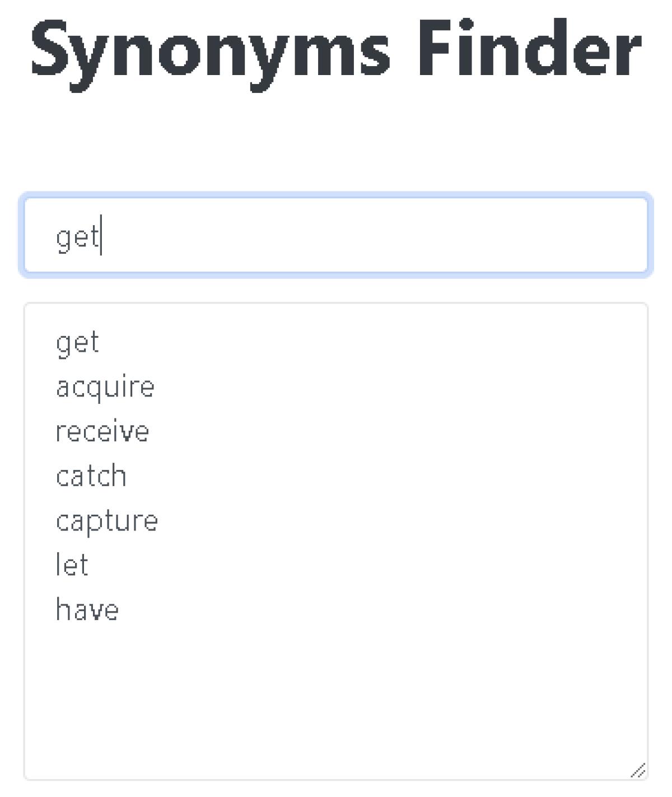This screenshot has width=672, height=797.
Task: Click the synonym search input field
Action: pyautogui.click(x=335, y=235)
